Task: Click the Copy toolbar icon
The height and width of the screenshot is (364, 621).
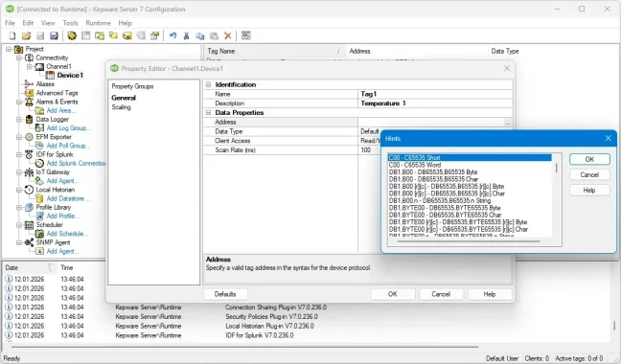Action: tap(200, 36)
